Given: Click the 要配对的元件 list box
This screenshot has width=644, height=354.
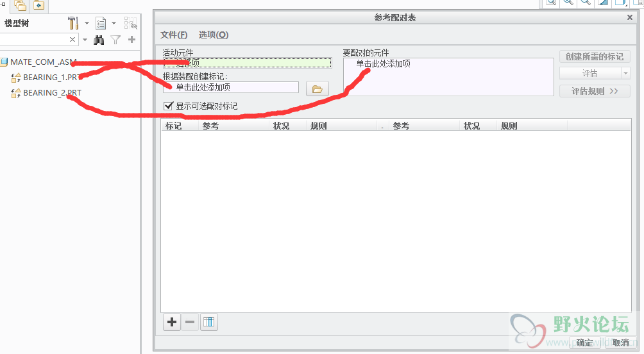Looking at the screenshot, I should [448, 77].
